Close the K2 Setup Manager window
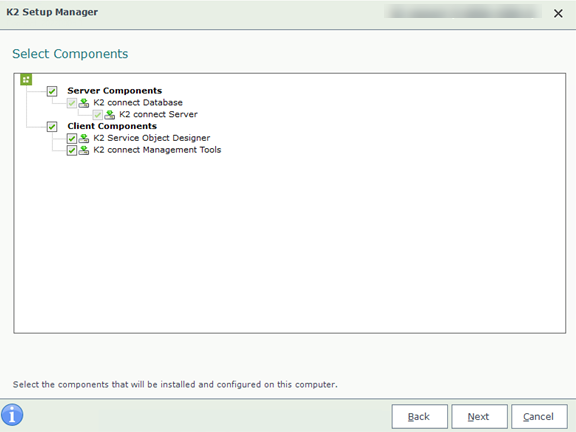 click(x=558, y=14)
